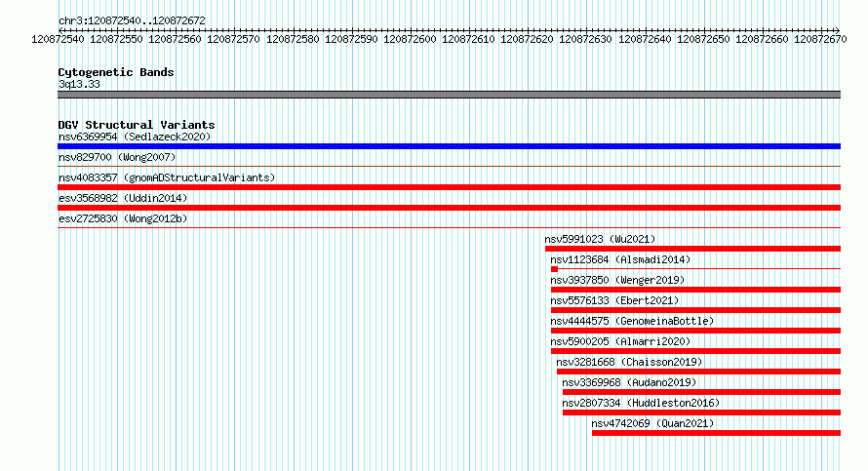The image size is (868, 471).
Task: Click the nsv1123684 (Alsmadi2014) variant label
Action: click(x=620, y=259)
